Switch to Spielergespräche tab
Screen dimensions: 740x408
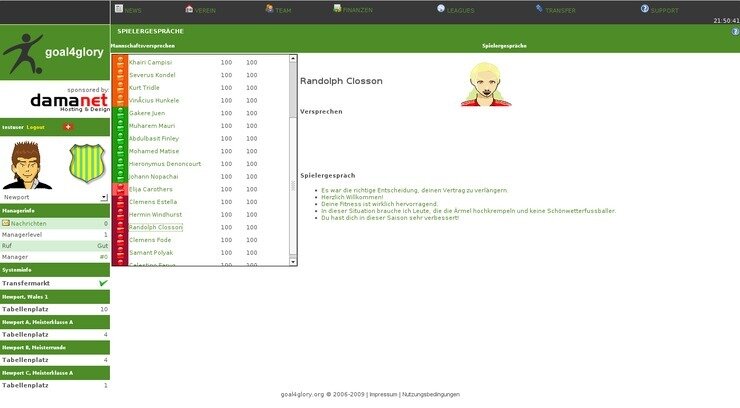tap(504, 46)
